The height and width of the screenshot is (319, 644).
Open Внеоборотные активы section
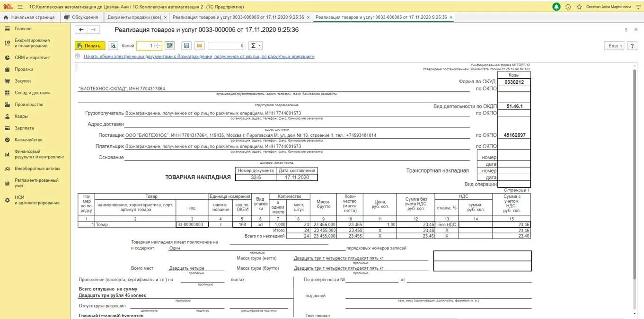(35, 168)
